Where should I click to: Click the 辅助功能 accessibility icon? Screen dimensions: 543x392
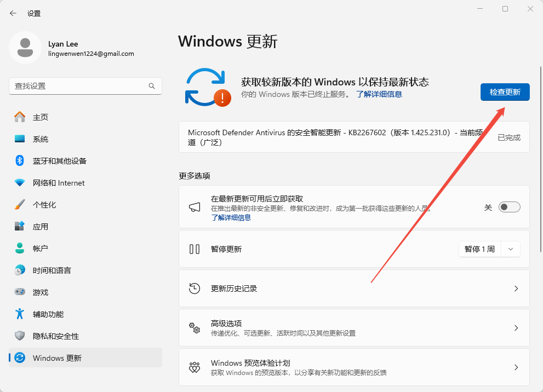[20, 314]
